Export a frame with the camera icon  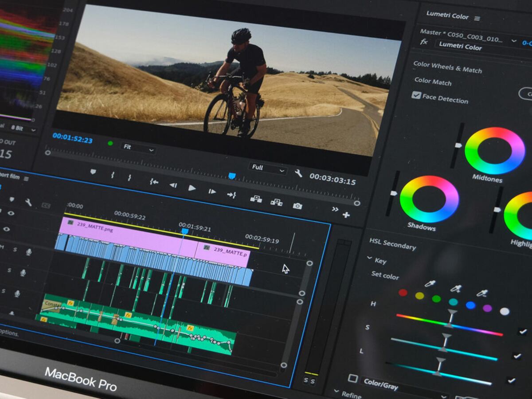297,206
